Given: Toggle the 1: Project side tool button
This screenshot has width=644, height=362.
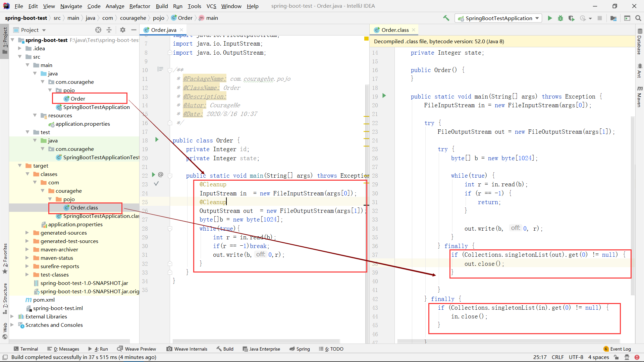Looking at the screenshot, I should pyautogui.click(x=5, y=41).
